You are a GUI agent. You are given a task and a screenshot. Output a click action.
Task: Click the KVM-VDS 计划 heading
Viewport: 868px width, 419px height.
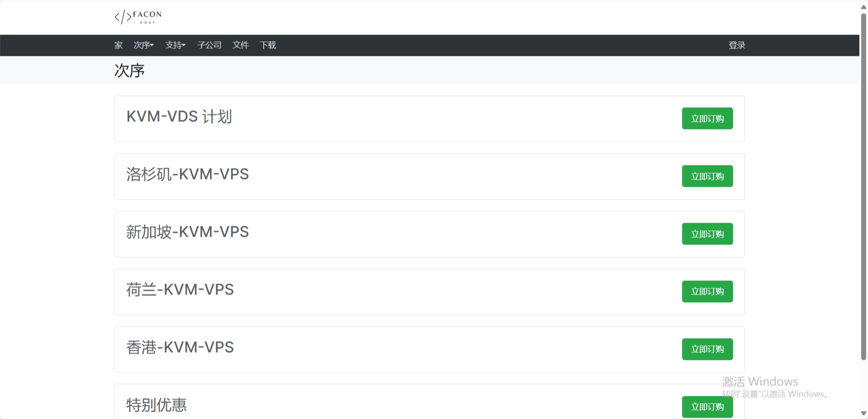(179, 117)
